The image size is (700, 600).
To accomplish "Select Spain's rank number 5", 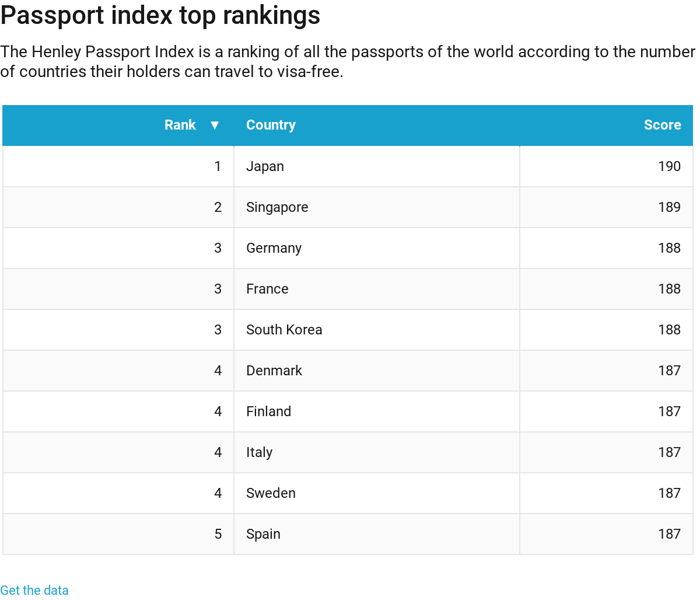I will 218,534.
